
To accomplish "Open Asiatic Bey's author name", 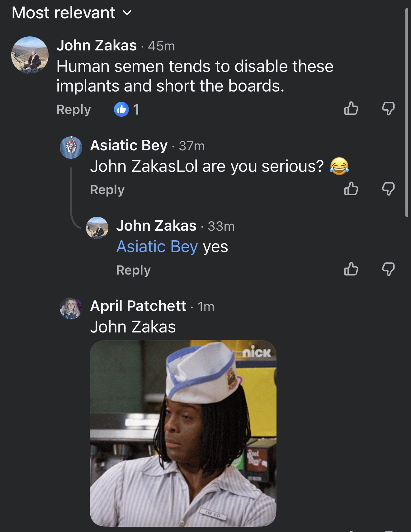I will pos(129,145).
